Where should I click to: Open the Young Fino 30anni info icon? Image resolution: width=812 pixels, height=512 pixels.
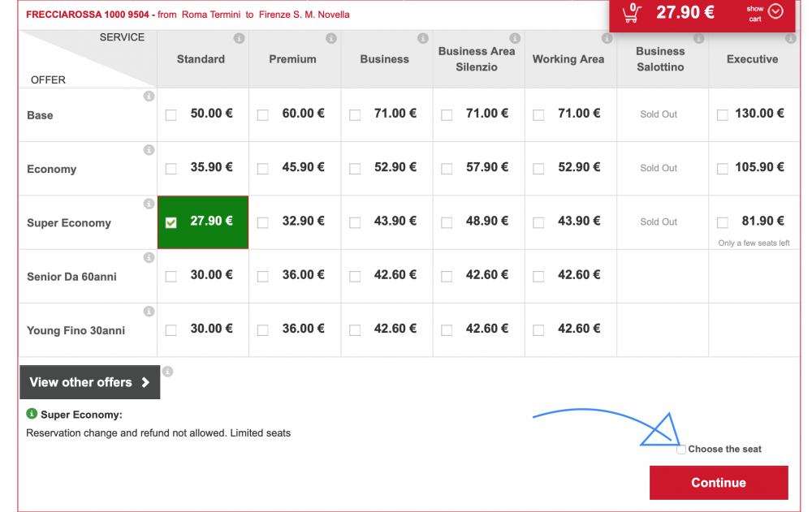[149, 312]
